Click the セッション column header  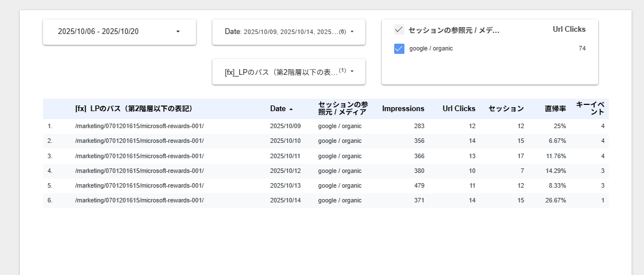click(x=506, y=109)
